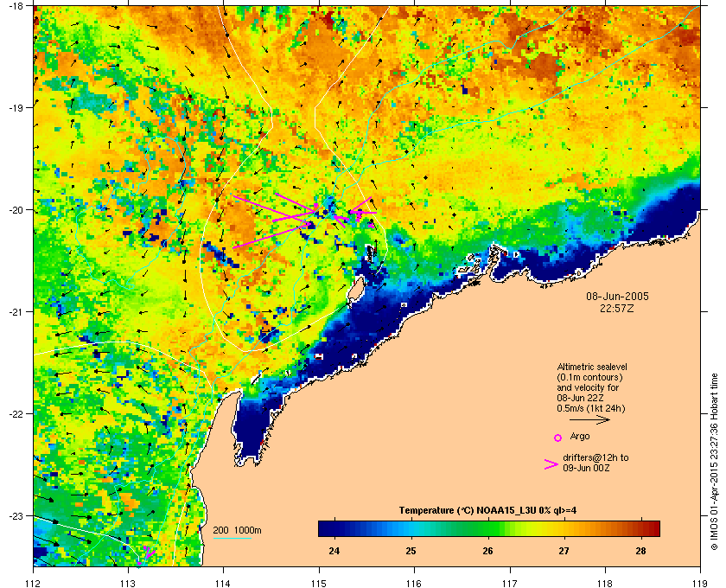The image size is (726, 588).
Task: Click the latitude axis label -21
Action: [16, 312]
